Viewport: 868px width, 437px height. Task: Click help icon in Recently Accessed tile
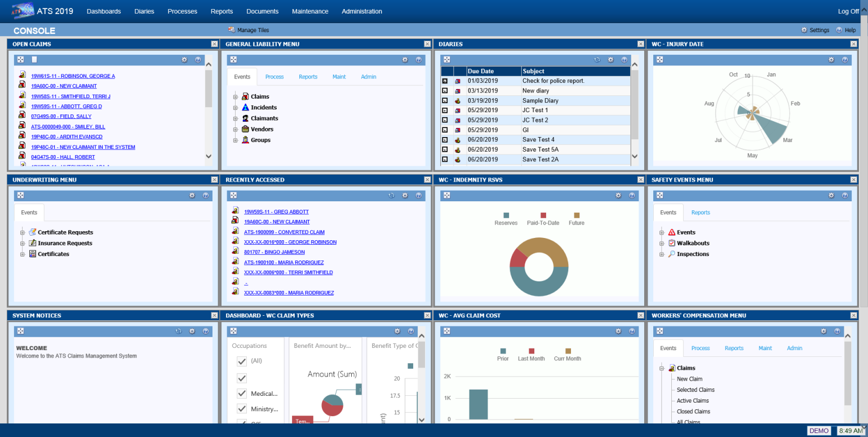point(419,196)
